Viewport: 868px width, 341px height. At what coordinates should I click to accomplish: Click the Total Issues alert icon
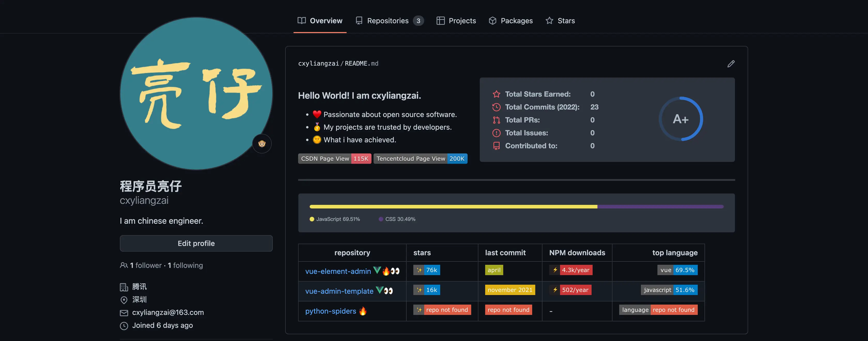pyautogui.click(x=496, y=133)
